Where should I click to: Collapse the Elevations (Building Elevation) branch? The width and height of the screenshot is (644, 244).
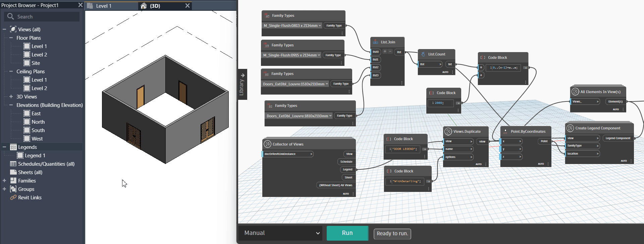(x=11, y=105)
